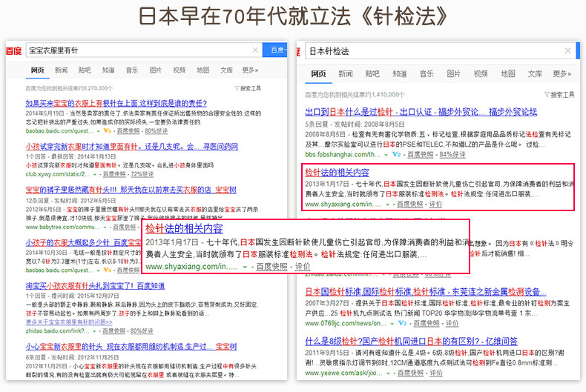The image size is (586, 392).
Task: Open 搜索工具 filter in right window
Action: (559, 95)
